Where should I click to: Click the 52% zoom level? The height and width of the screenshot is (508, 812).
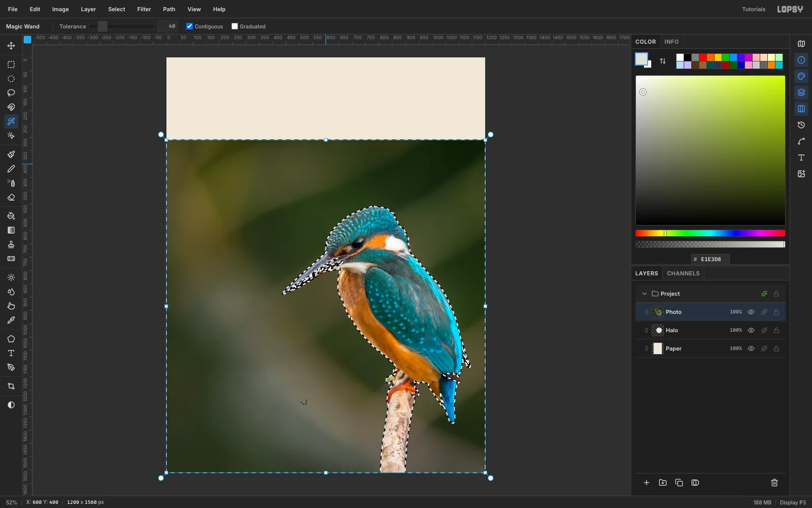point(12,502)
